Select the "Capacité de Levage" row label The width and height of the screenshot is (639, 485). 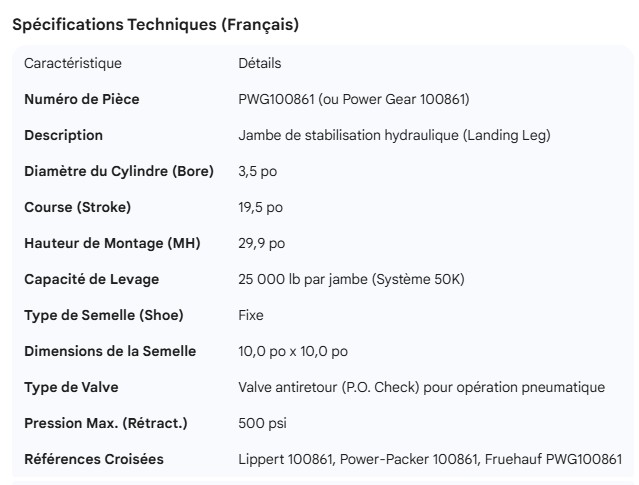[92, 279]
